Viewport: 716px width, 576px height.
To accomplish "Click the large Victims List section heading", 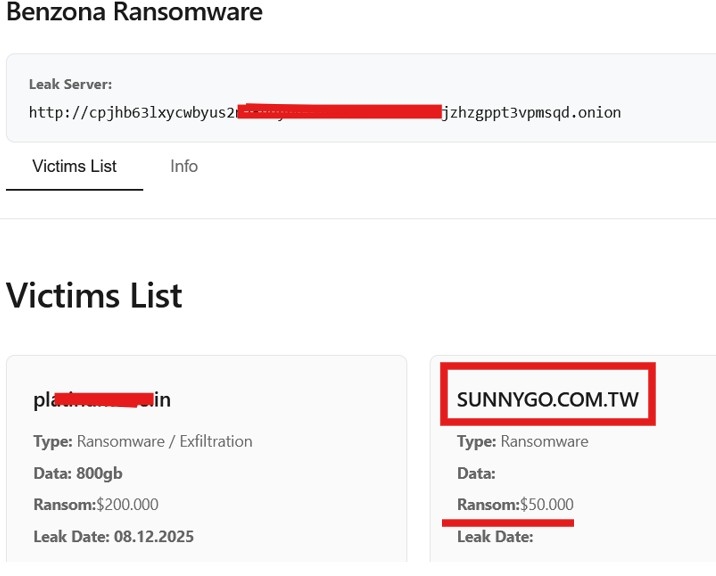I will (94, 296).
